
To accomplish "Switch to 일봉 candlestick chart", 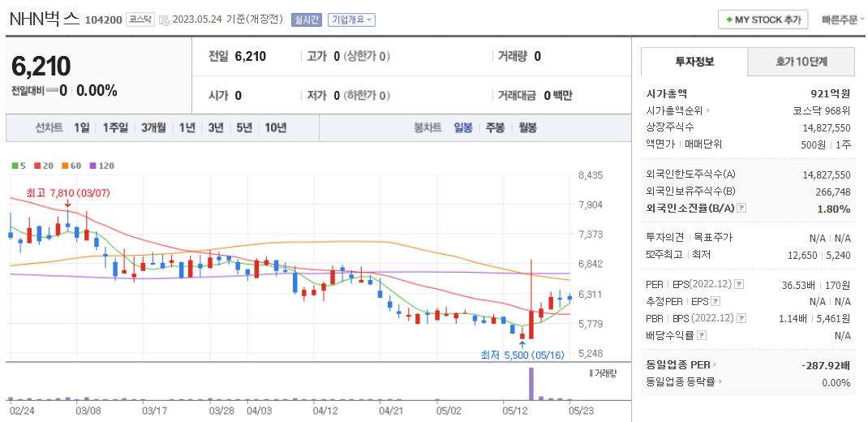I will pyautogui.click(x=463, y=127).
